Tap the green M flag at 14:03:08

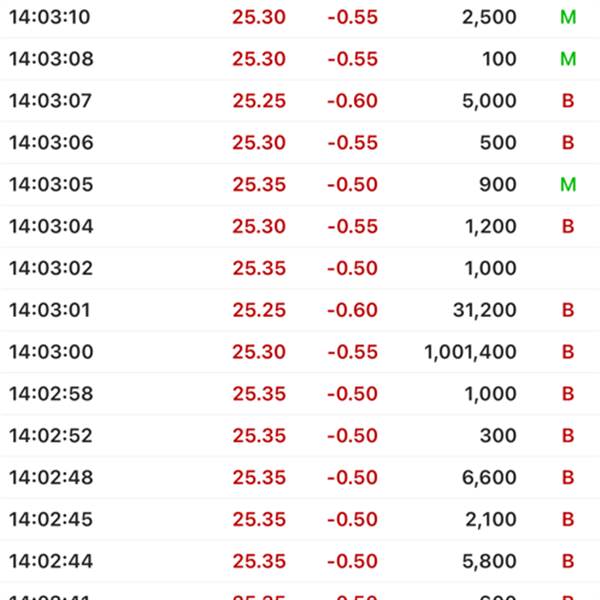coord(568,59)
